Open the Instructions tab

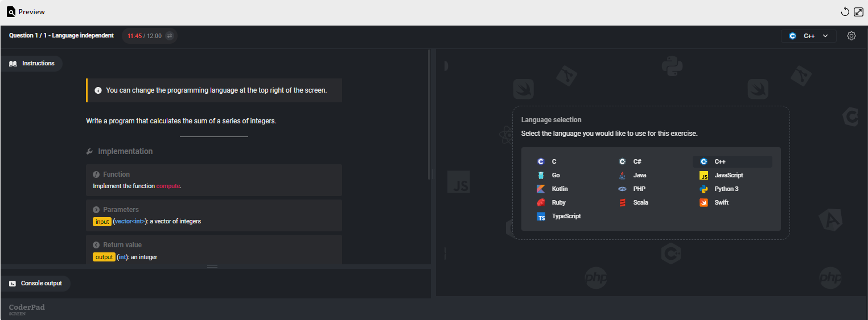pos(32,64)
